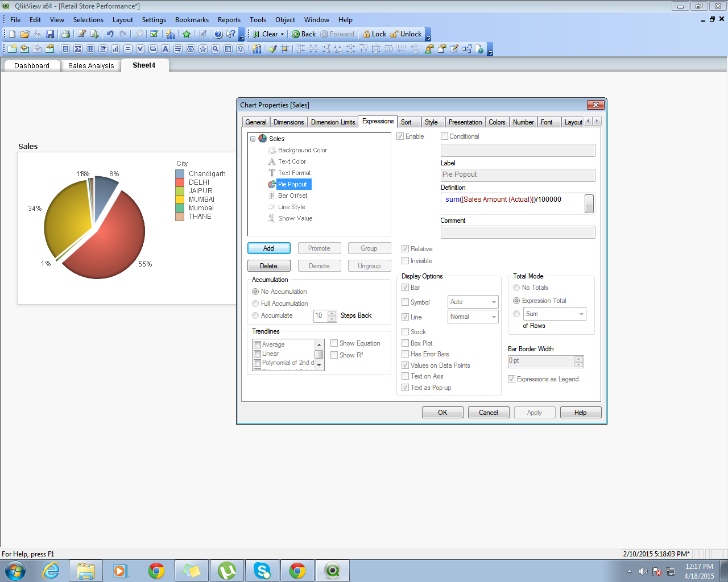Click the OK button

pyautogui.click(x=442, y=413)
